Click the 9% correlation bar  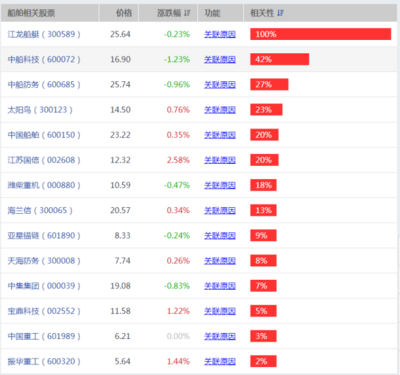pyautogui.click(x=263, y=235)
